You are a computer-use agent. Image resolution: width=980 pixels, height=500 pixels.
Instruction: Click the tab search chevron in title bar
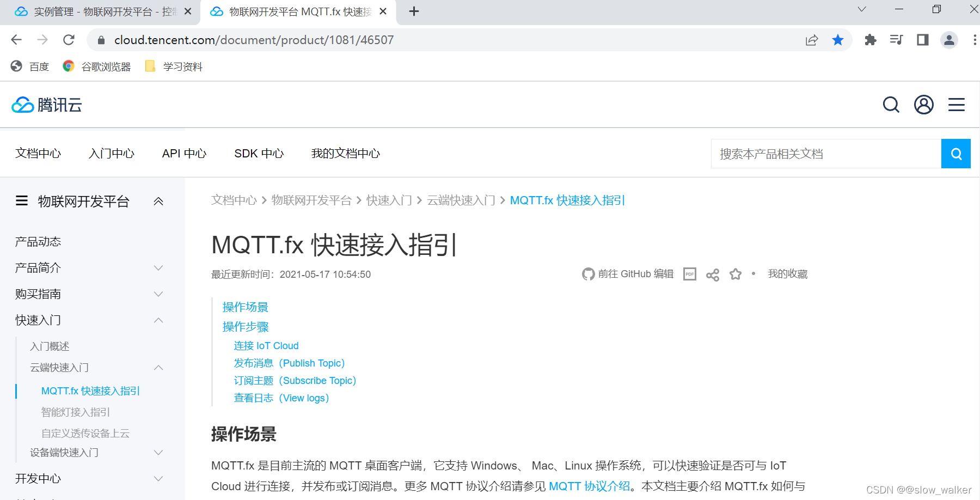click(862, 9)
